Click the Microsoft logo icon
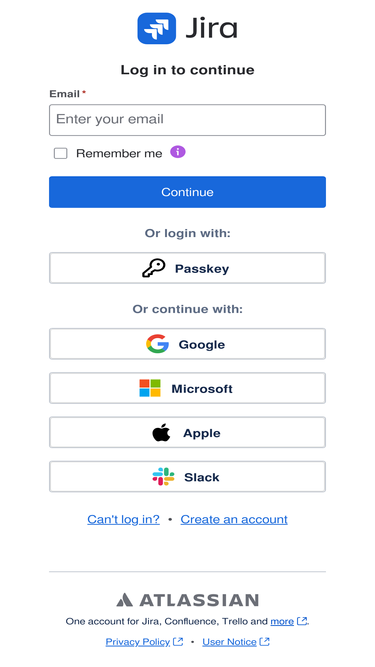 pos(150,388)
